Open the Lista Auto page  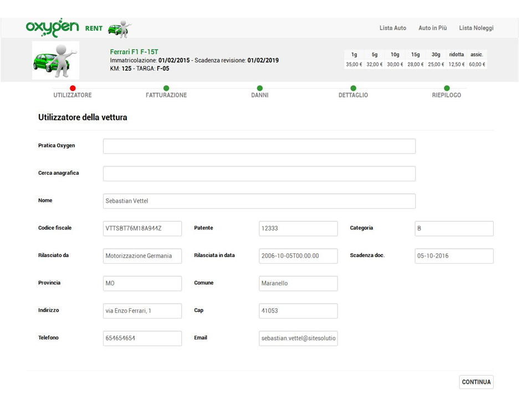(392, 28)
